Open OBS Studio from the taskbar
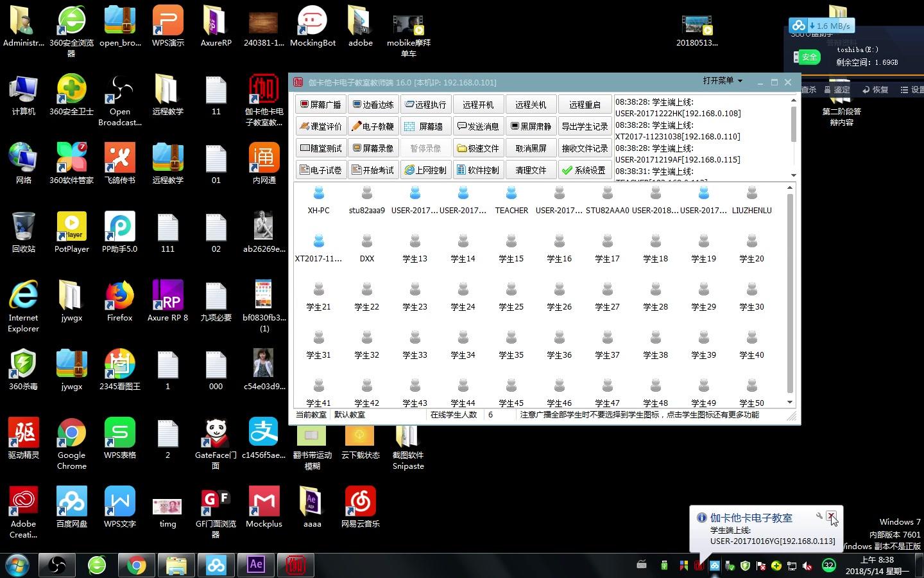The width and height of the screenshot is (924, 578). click(57, 565)
